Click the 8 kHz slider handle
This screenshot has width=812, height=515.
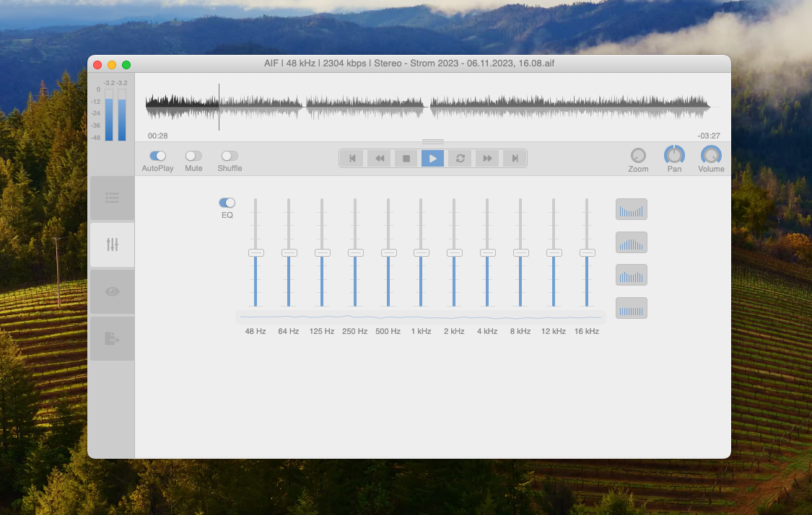(x=520, y=252)
